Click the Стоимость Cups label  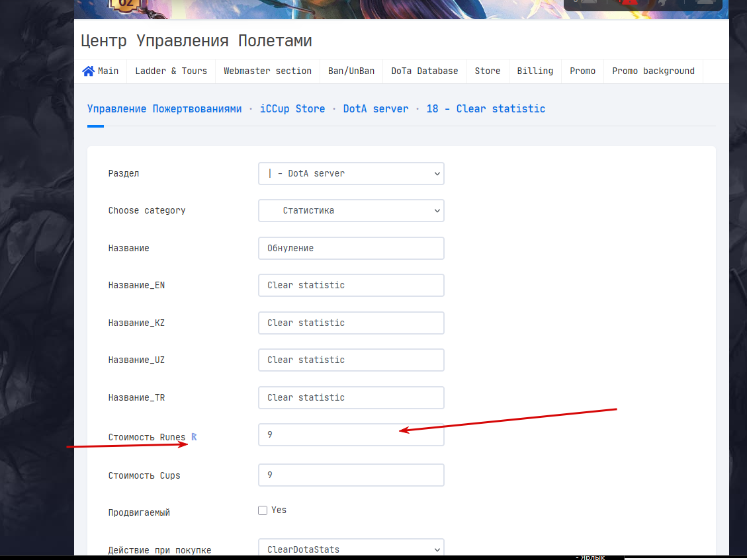(x=144, y=475)
